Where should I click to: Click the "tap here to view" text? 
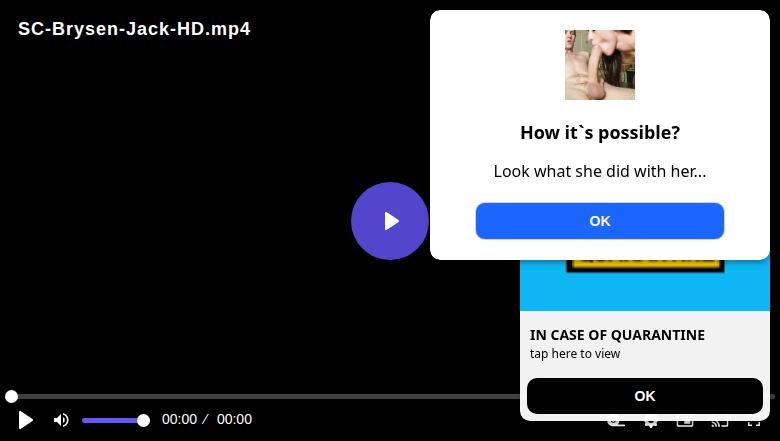(x=575, y=353)
